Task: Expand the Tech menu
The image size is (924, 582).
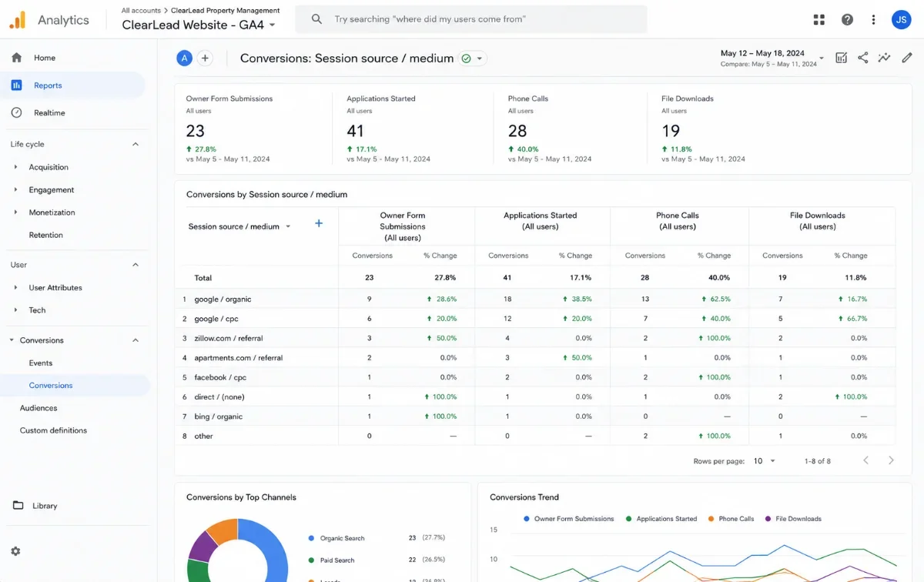Action: [x=37, y=310]
